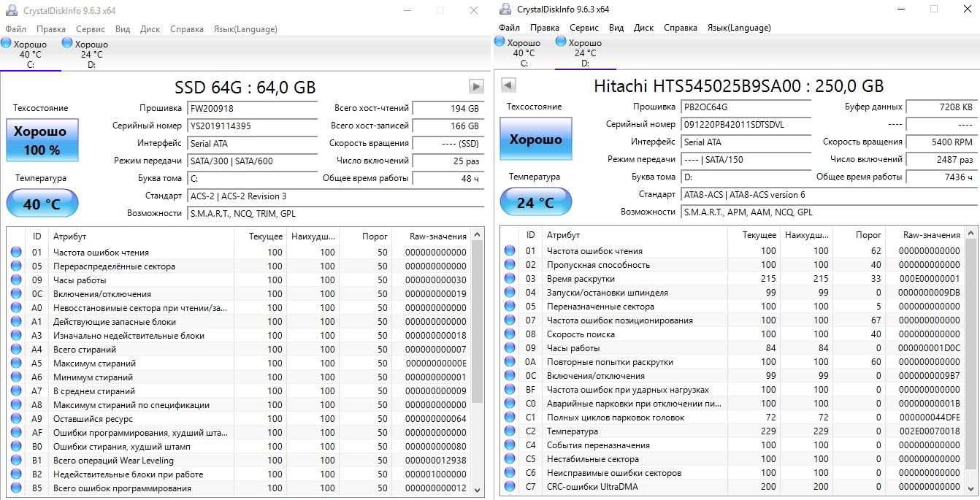Click status orb for Часы работы in SSD window
The width and height of the screenshot is (980, 500).
[x=16, y=280]
